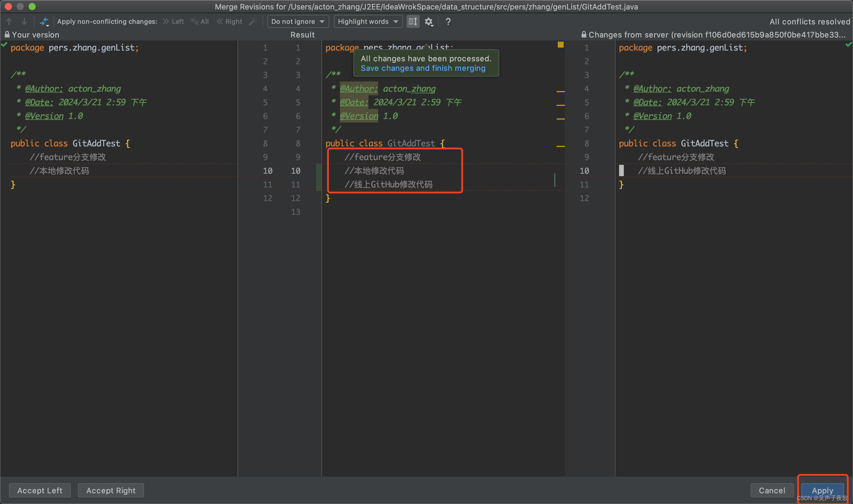Apply All non-conflicting changes
This screenshot has height=504, width=853.
[200, 21]
